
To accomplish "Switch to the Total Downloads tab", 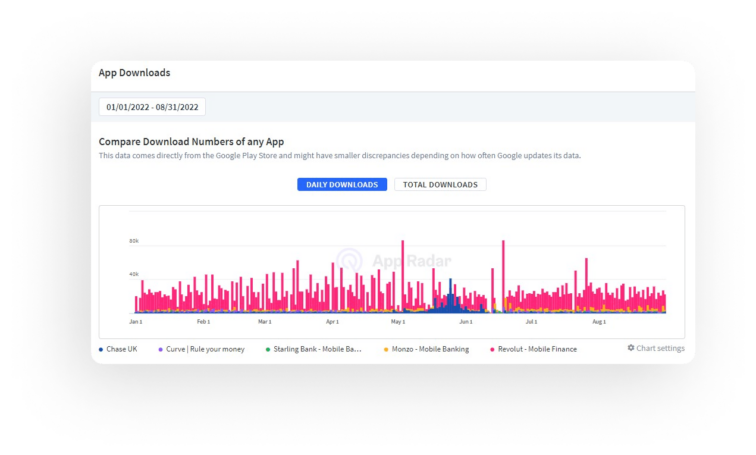I will (x=440, y=185).
